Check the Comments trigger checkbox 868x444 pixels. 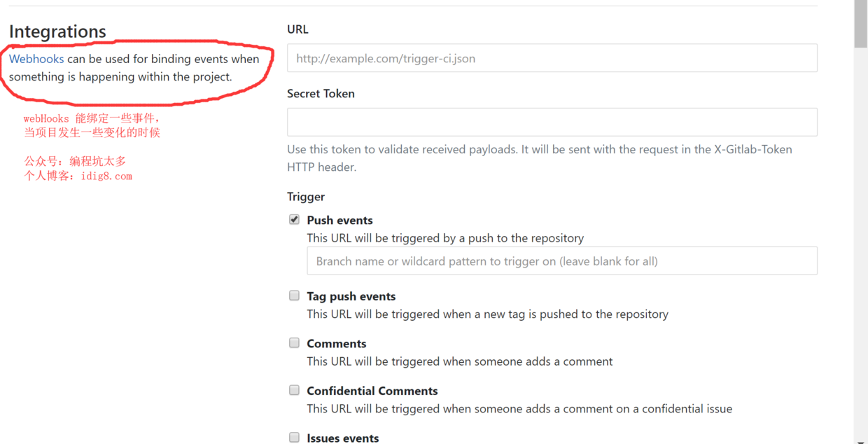click(x=294, y=342)
